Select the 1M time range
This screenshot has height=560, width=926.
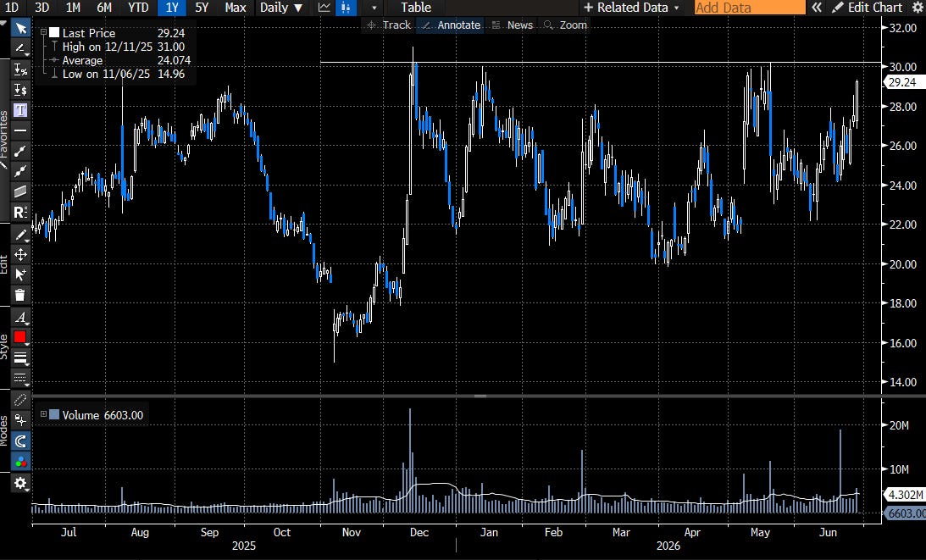click(x=73, y=8)
